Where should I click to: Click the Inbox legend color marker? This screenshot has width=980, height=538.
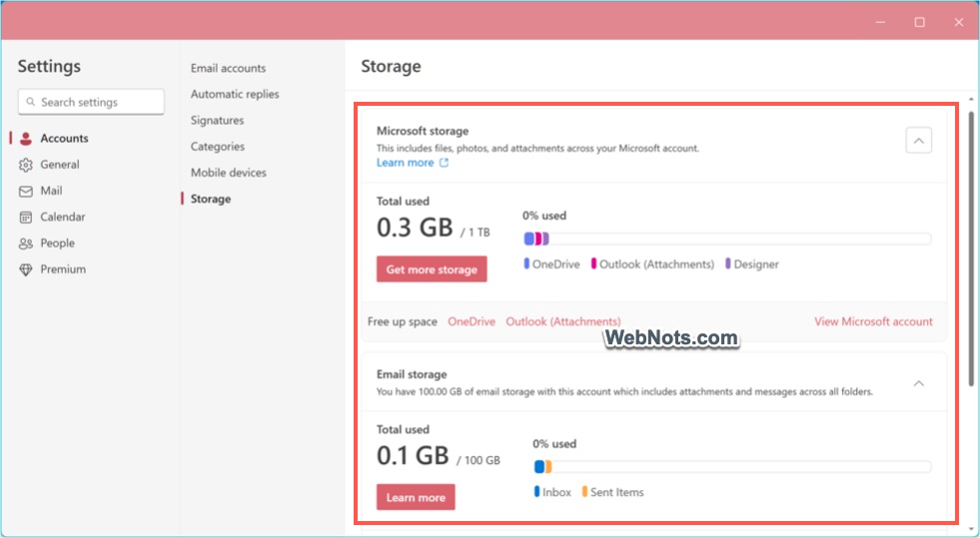click(x=536, y=491)
